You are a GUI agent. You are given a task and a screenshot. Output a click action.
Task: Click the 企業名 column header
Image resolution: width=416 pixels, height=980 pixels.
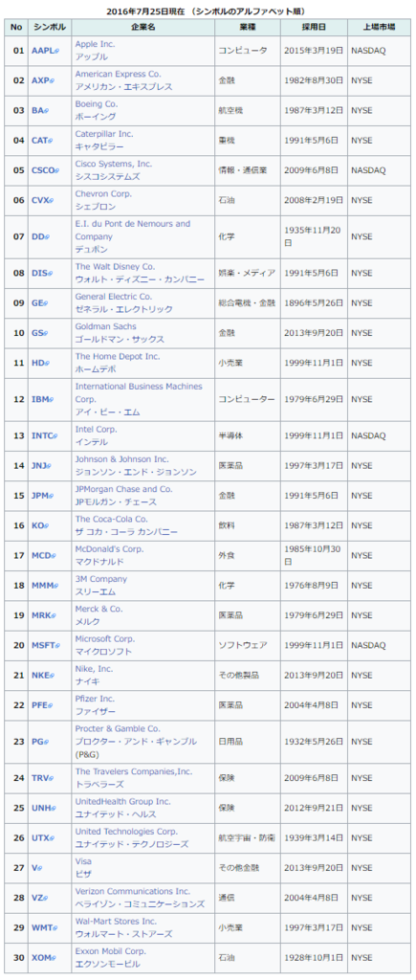click(x=143, y=27)
